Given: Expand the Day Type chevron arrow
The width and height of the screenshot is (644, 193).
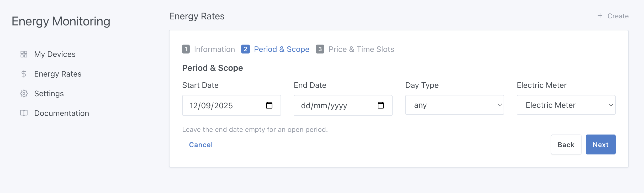Looking at the screenshot, I should (499, 105).
